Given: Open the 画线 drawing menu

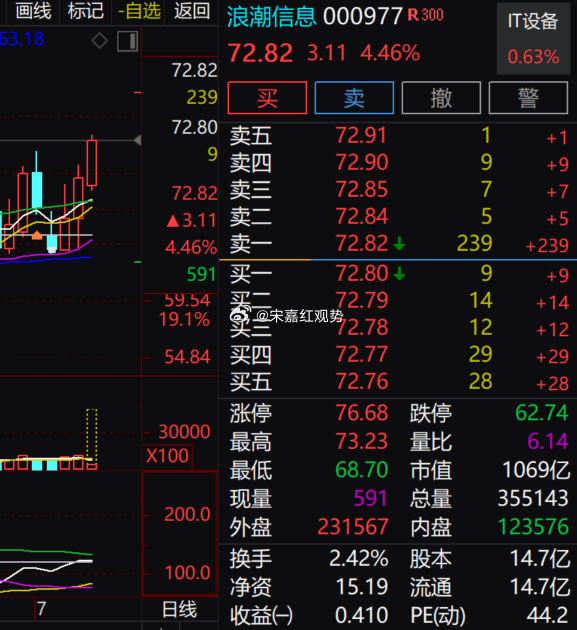Looking at the screenshot, I should click(33, 11).
